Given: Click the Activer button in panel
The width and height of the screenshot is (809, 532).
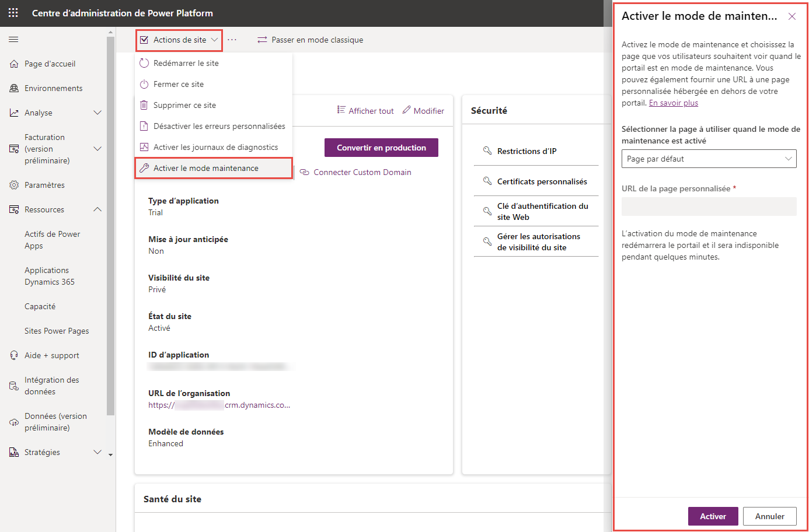Looking at the screenshot, I should click(713, 516).
